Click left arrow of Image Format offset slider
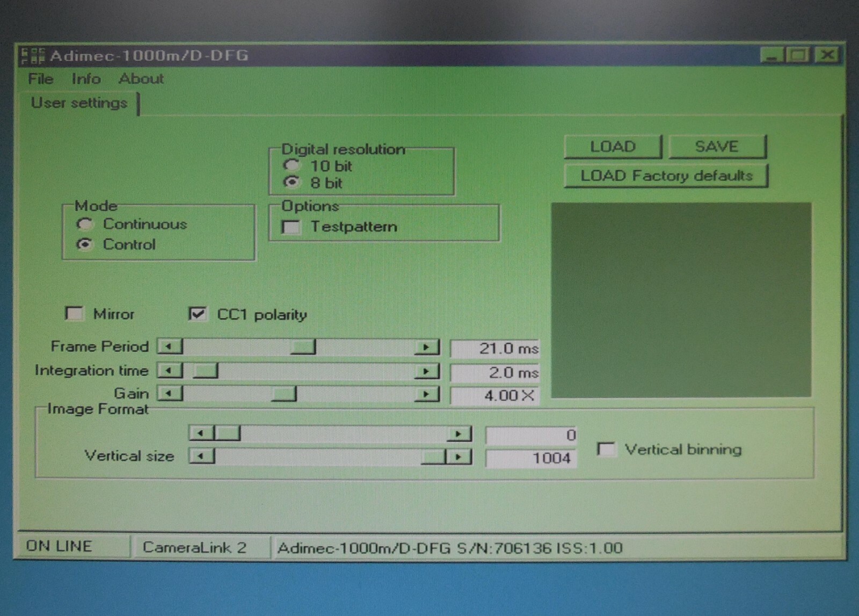The height and width of the screenshot is (616, 859). point(201,433)
